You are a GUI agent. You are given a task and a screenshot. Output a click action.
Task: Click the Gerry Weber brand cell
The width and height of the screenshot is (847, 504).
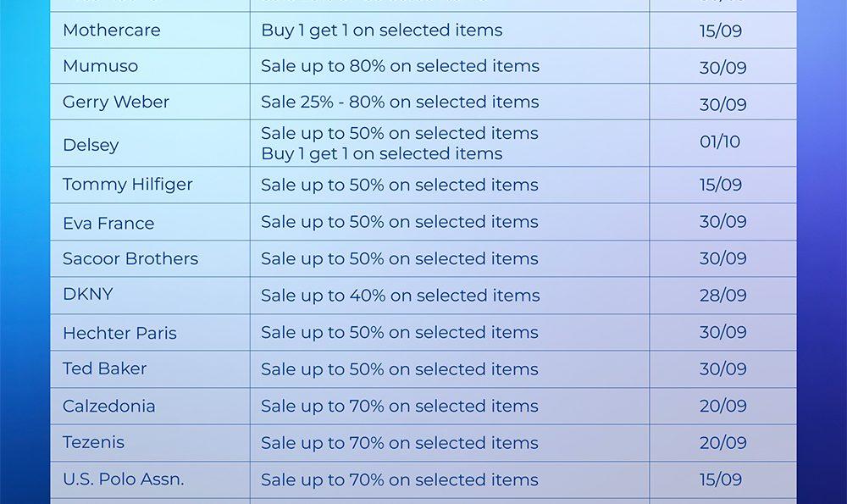(115, 102)
